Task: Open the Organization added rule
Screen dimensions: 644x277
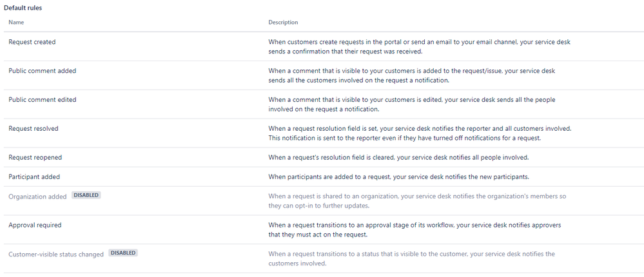Action: click(x=37, y=196)
